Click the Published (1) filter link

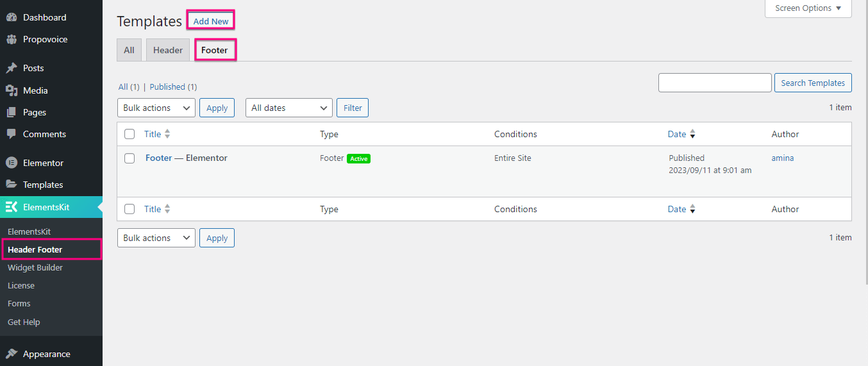coord(173,87)
